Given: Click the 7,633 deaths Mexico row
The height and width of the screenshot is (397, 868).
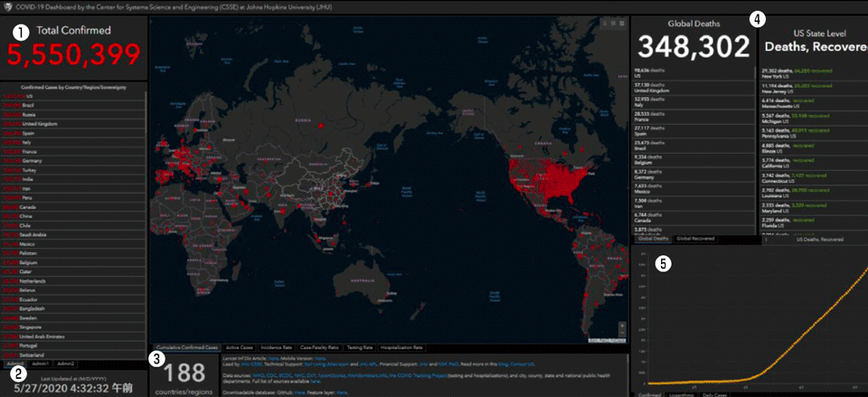Looking at the screenshot, I should click(693, 188).
